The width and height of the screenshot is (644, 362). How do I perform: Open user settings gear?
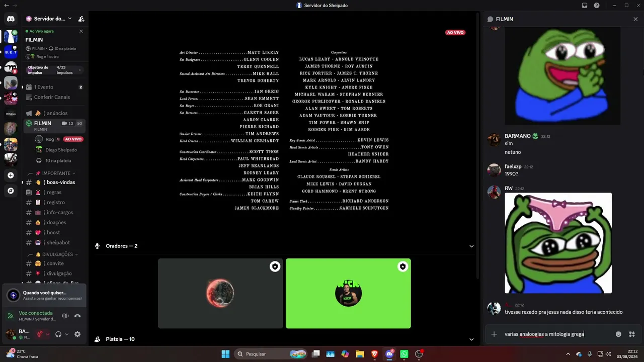pyautogui.click(x=77, y=334)
